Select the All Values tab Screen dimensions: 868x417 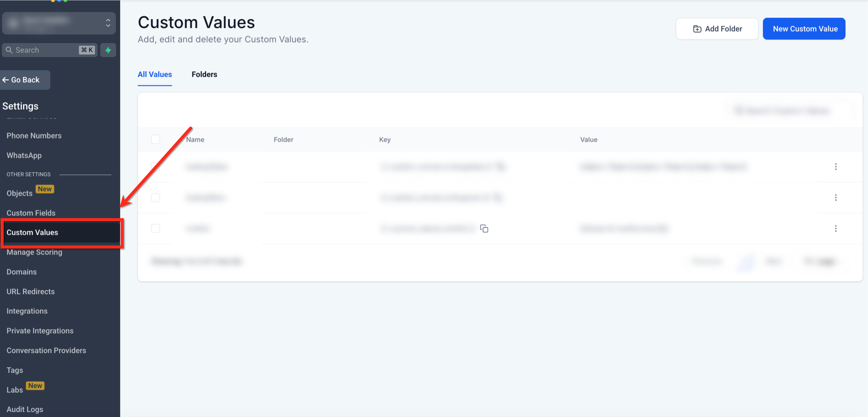pos(155,74)
